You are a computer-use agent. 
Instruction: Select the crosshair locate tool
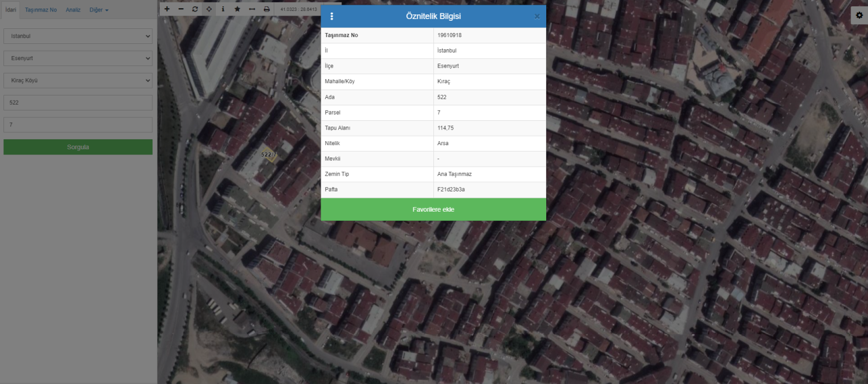[209, 9]
